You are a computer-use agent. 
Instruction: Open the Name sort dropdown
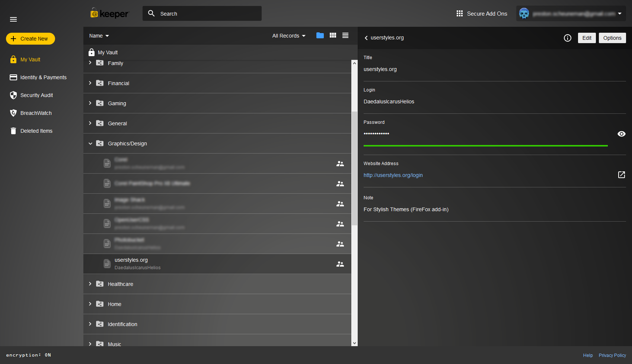99,36
